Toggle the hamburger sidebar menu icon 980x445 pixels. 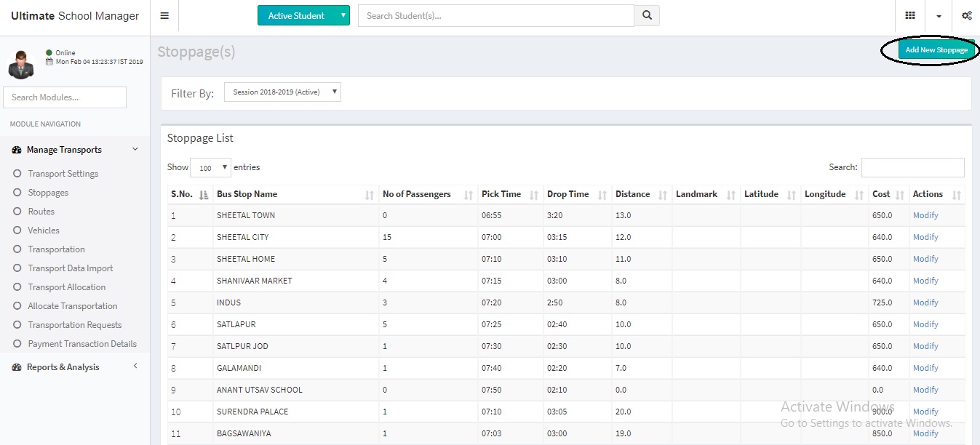164,16
